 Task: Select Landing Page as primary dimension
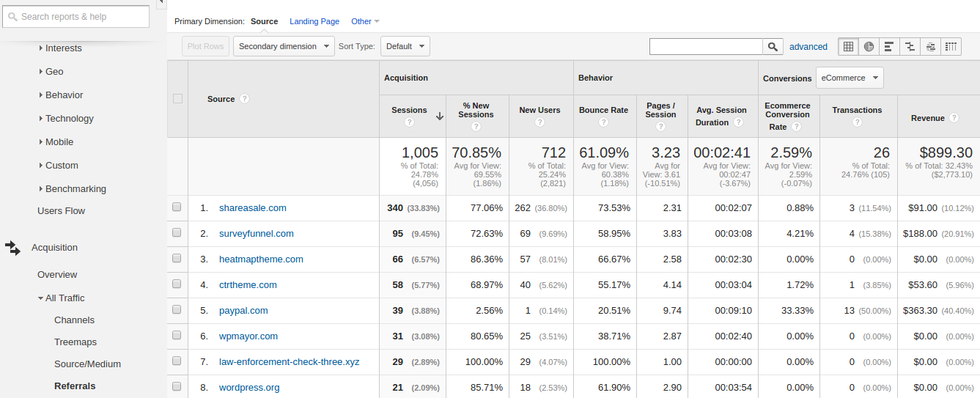(314, 21)
